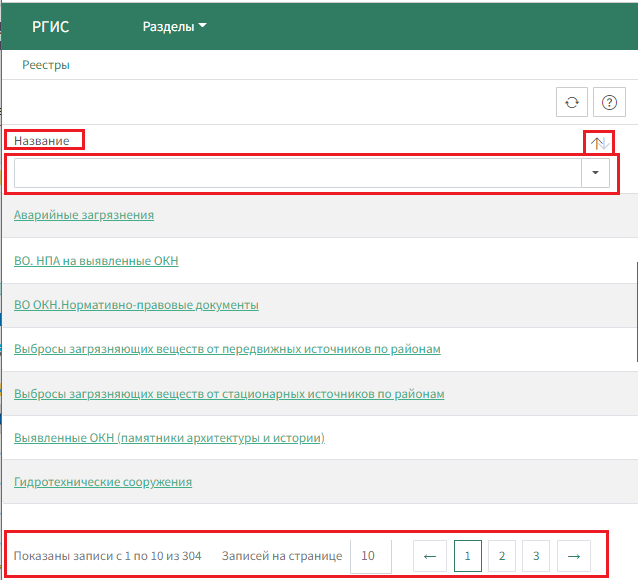The image size is (638, 580).
Task: Open ВО. НПА на выявленные ОКН link
Action: point(96,260)
